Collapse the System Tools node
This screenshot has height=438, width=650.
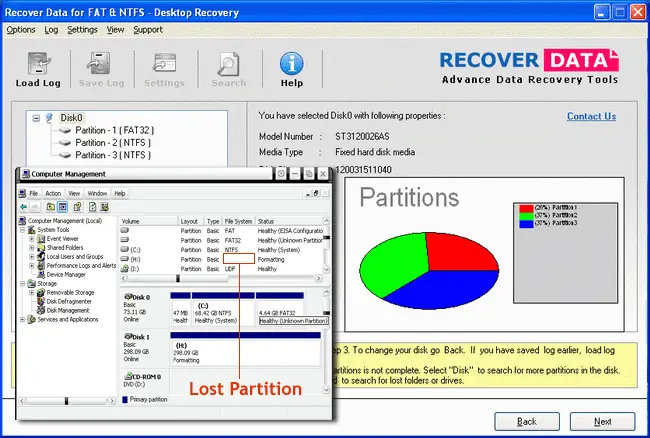23,230
